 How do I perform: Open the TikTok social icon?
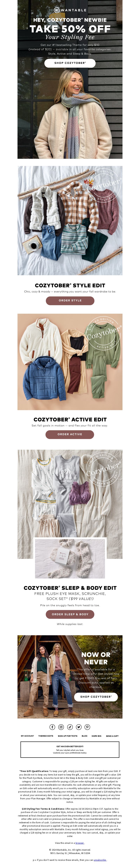coord(70,727)
